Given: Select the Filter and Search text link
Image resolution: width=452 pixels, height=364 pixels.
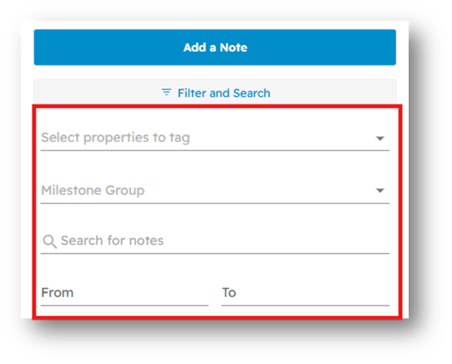Looking at the screenshot, I should click(224, 93).
